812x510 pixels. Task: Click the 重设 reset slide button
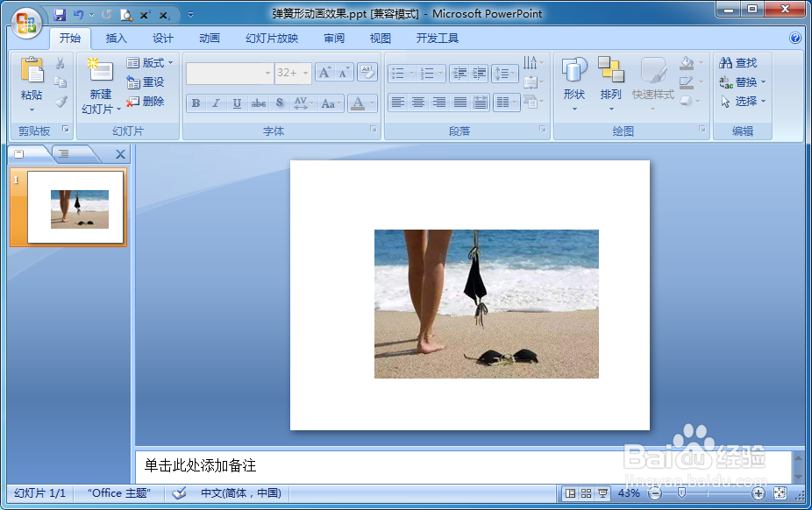click(x=146, y=81)
